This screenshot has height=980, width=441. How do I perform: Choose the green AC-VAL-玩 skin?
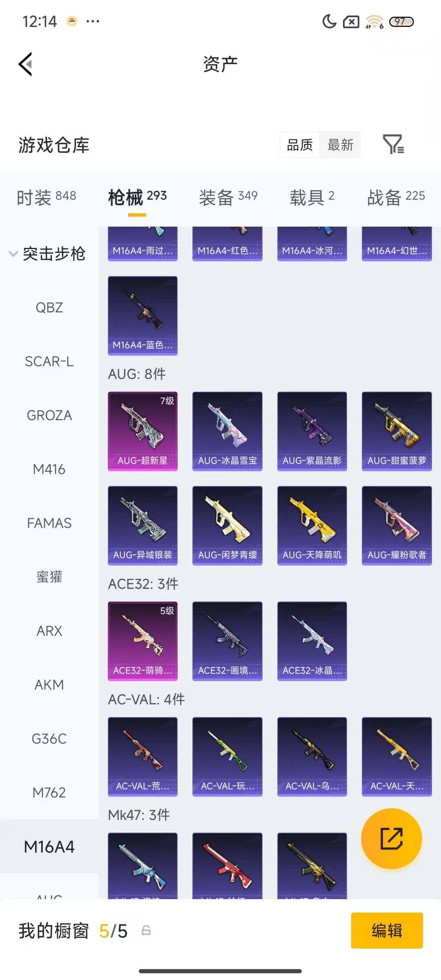click(227, 757)
